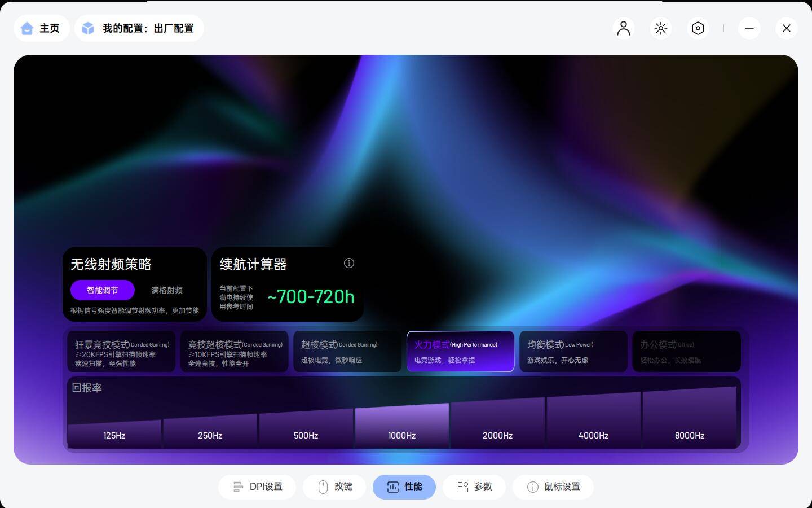This screenshot has height=508, width=812.
Task: Activate 办公模式 Office mode
Action: coord(686,351)
